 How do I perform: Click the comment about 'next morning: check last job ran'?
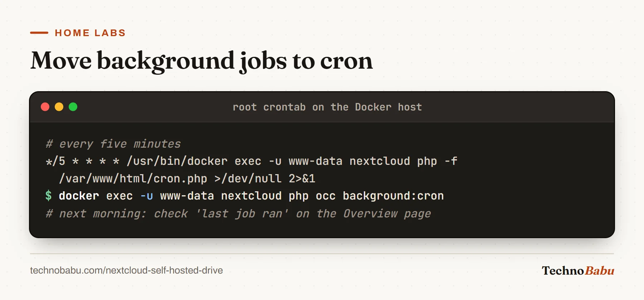[238, 213]
